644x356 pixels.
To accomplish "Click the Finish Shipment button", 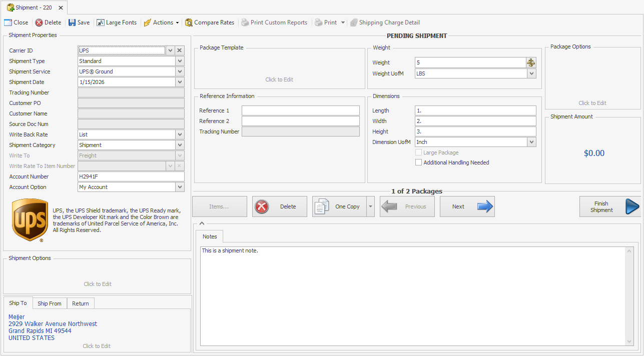I will click(x=609, y=206).
